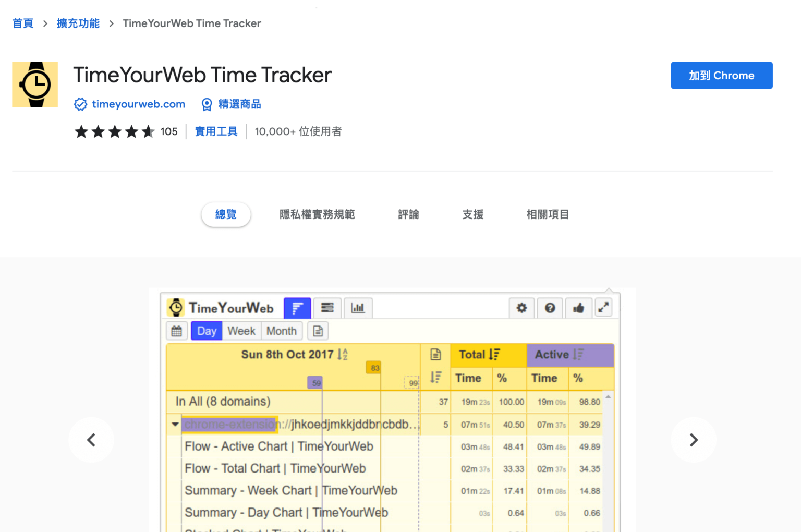Screen dimensions: 801x532
Task: Open the calendar date picker
Action: point(176,330)
